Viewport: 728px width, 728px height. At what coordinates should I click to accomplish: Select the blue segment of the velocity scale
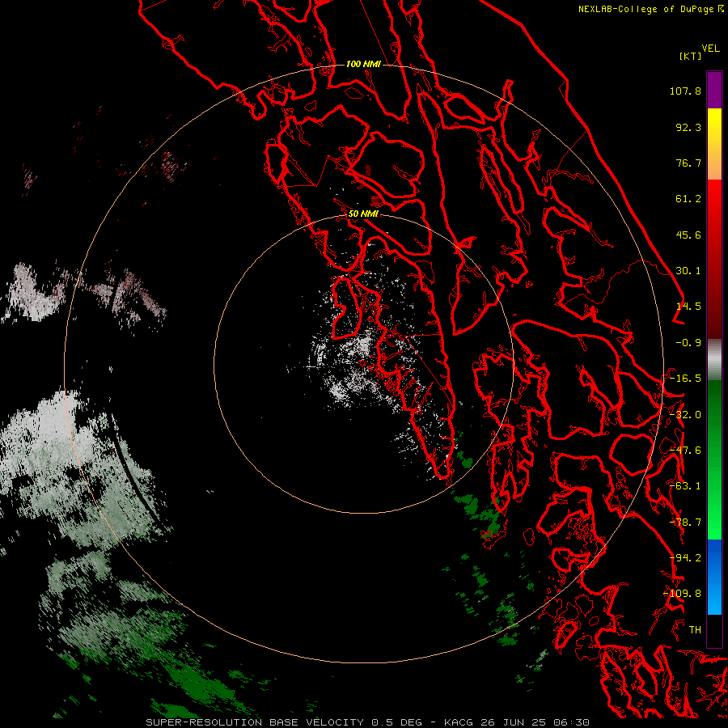point(714,577)
